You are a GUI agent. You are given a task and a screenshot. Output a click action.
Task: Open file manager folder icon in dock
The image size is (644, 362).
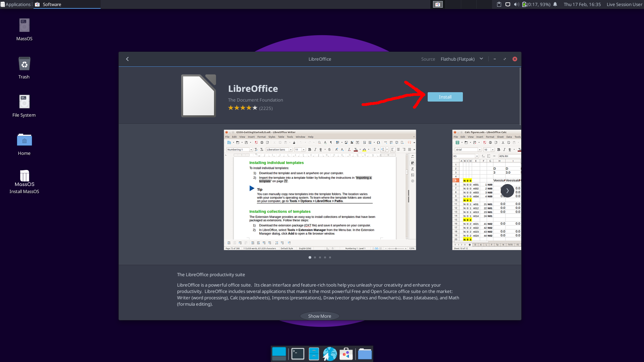pyautogui.click(x=365, y=354)
